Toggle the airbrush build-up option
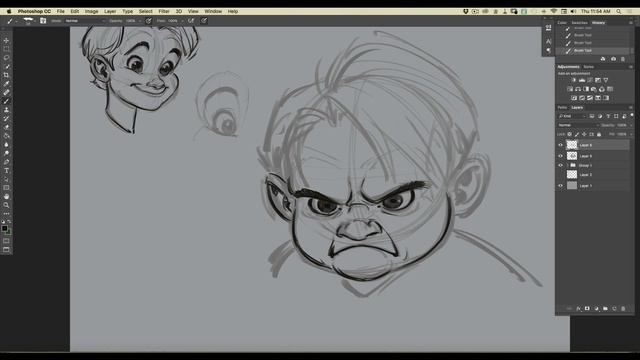640x360 pixels. [x=191, y=20]
